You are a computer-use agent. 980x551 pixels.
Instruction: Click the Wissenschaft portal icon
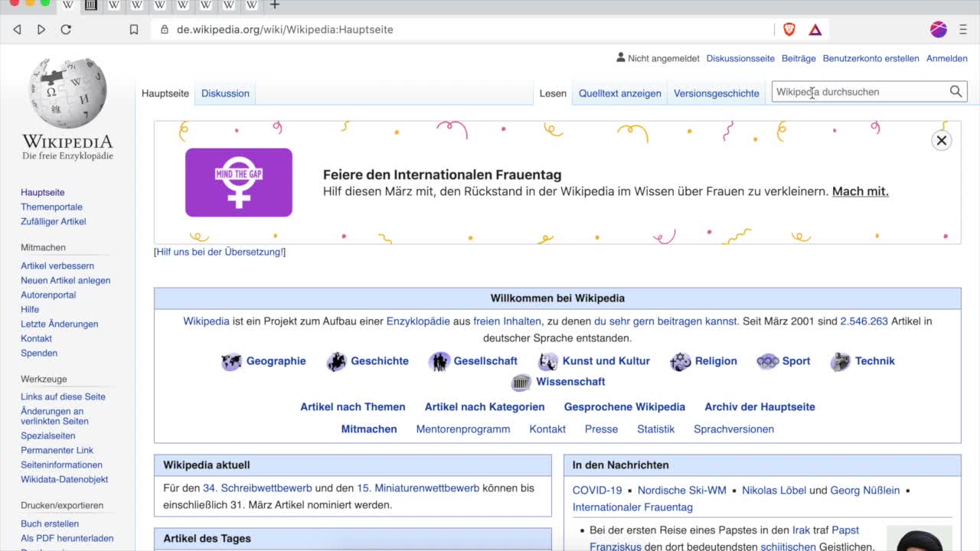[521, 383]
